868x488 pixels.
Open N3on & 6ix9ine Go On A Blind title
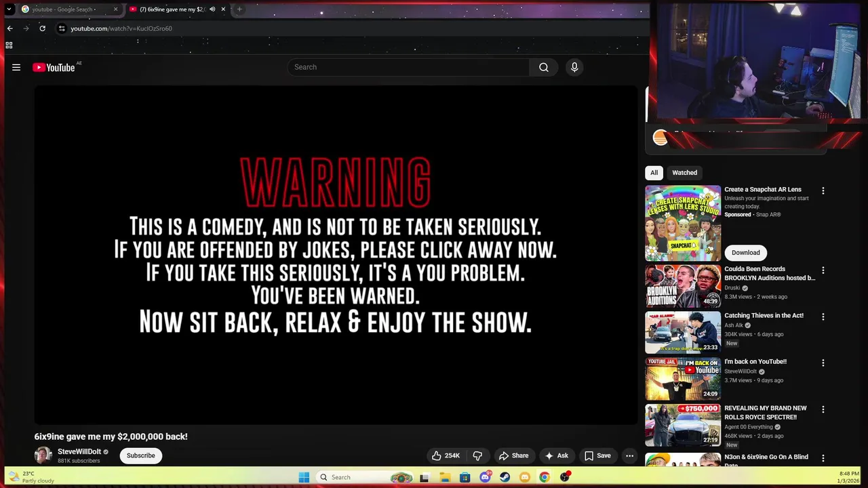click(766, 461)
